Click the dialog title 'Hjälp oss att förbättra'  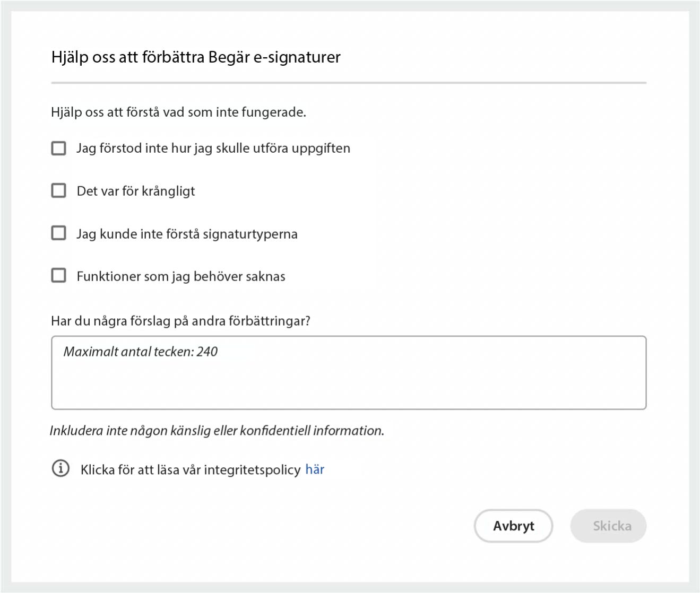click(x=196, y=57)
